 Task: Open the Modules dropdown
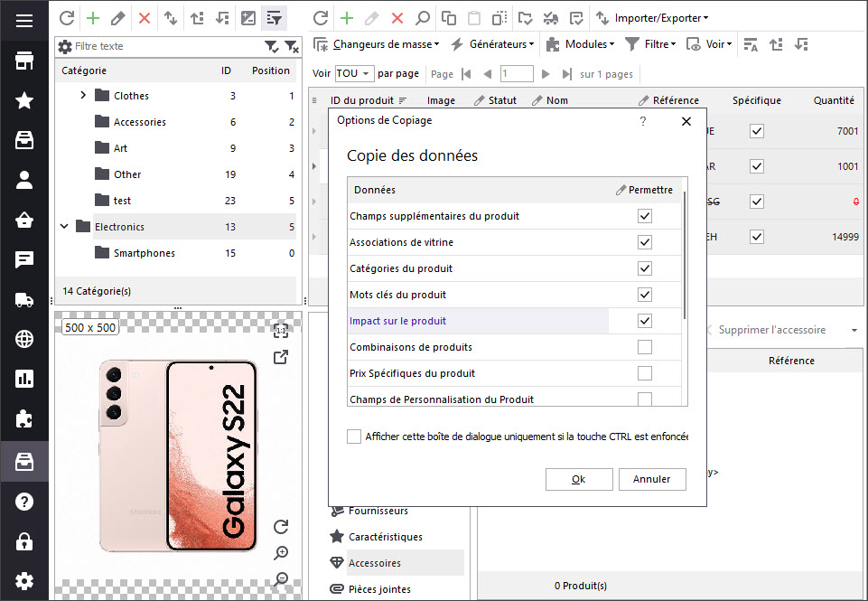[581, 44]
